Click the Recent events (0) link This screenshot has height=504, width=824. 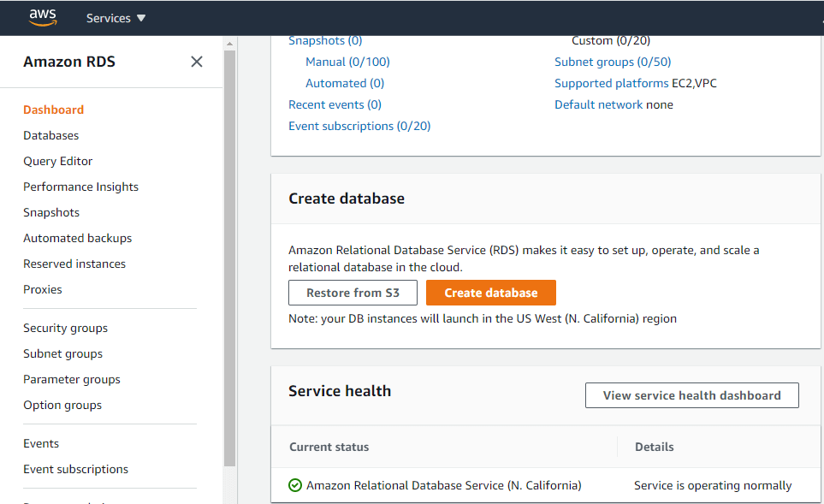(x=335, y=104)
